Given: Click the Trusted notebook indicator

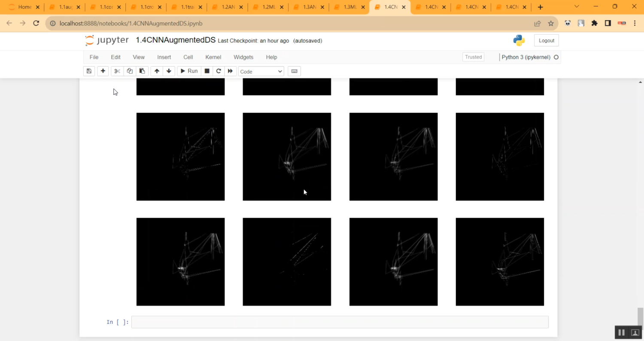Looking at the screenshot, I should coord(474,57).
